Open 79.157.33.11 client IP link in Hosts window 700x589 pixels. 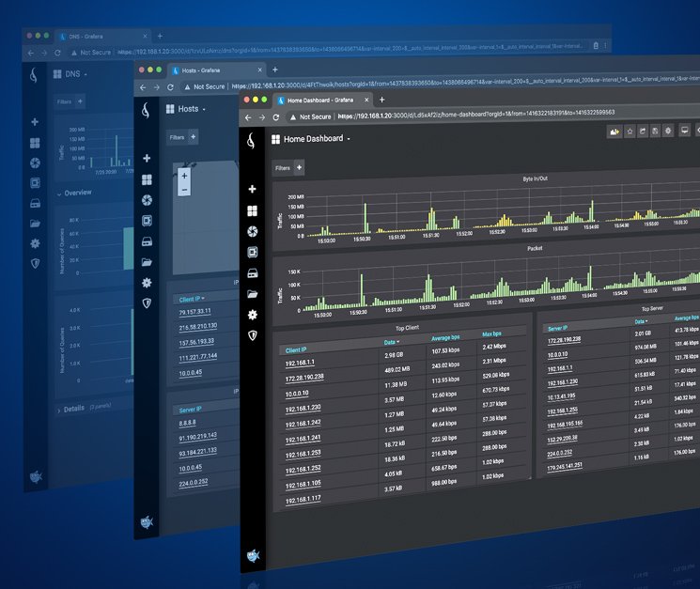194,312
